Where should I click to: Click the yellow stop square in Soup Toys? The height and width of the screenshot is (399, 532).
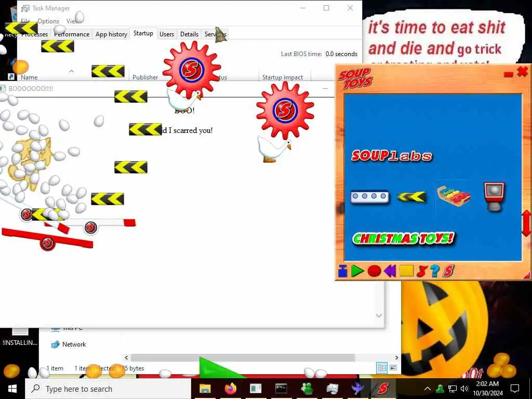point(406,271)
